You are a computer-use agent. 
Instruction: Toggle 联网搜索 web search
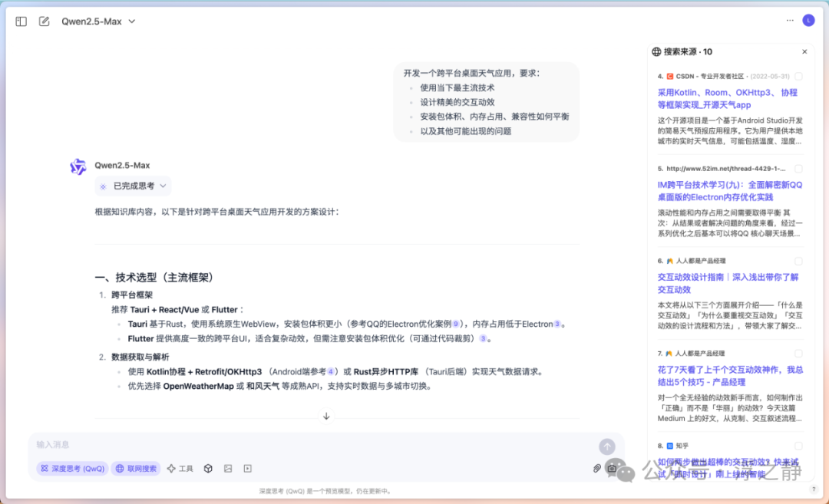[x=137, y=469]
